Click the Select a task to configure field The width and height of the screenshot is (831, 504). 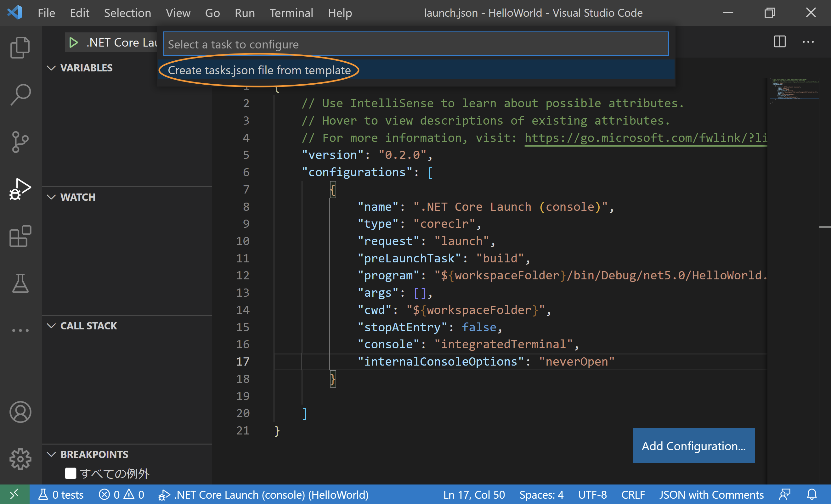[415, 44]
